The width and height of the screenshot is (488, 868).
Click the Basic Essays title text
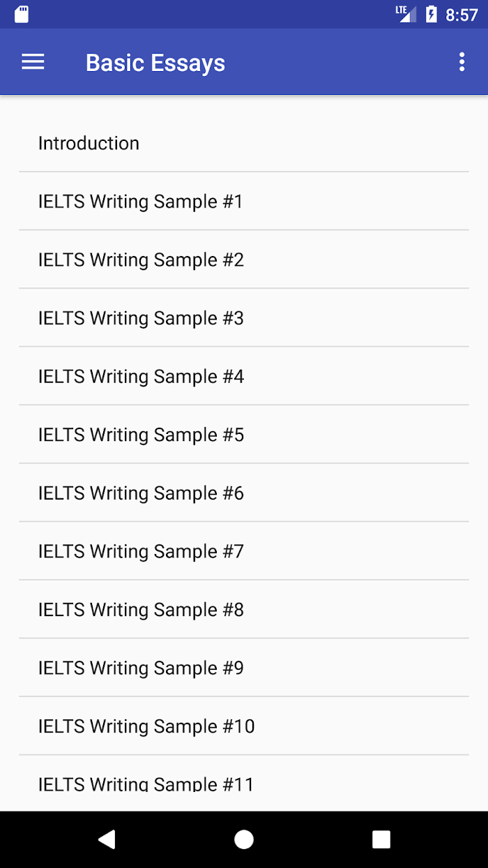155,63
